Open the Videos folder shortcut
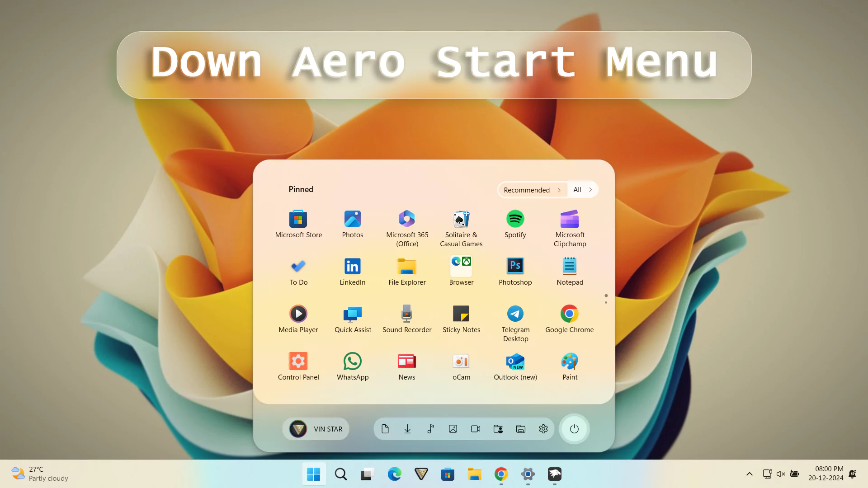Screen dimensions: 868x488 coord(475,429)
